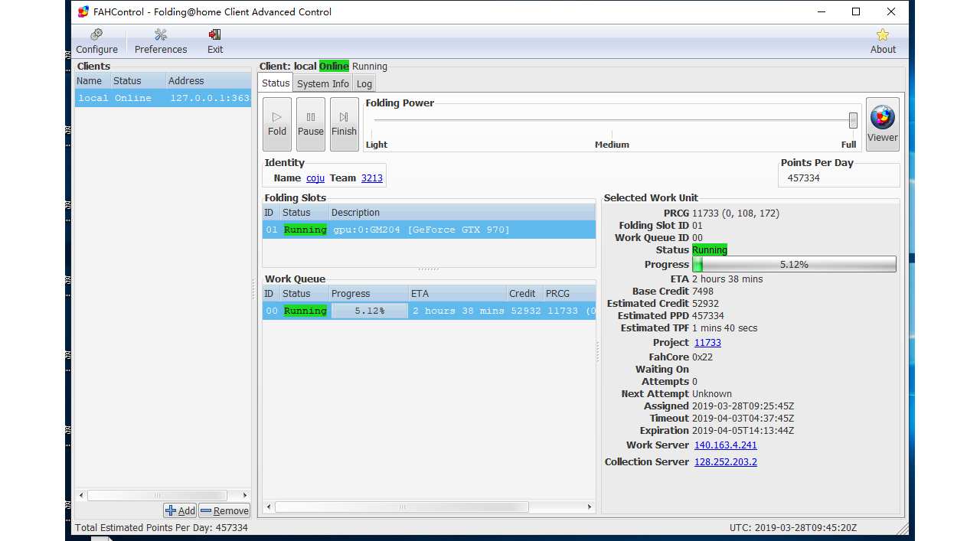Image resolution: width=980 pixels, height=541 pixels.
Task: Click the green Online client status label
Action: click(334, 67)
